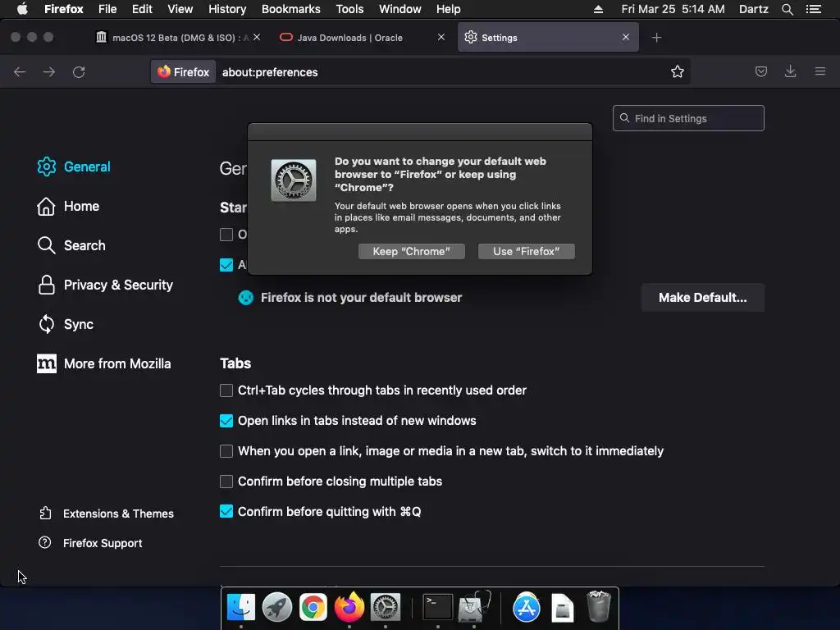
Task: Click the Dartz user name in menu bar
Action: point(753,9)
